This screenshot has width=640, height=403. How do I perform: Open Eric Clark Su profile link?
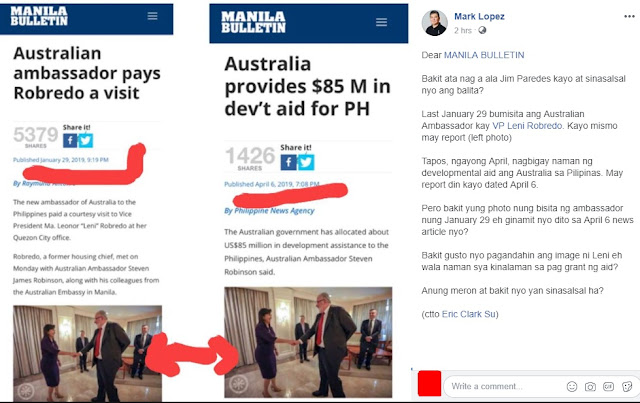click(469, 314)
